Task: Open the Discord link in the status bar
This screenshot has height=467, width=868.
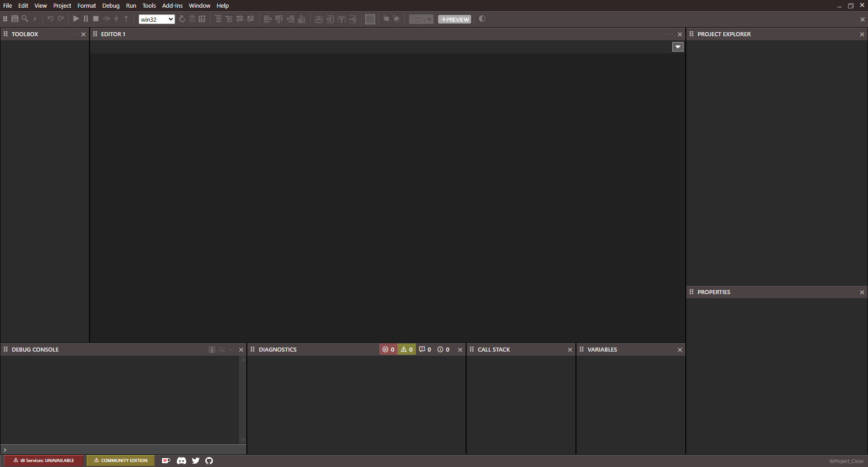Action: [181, 460]
